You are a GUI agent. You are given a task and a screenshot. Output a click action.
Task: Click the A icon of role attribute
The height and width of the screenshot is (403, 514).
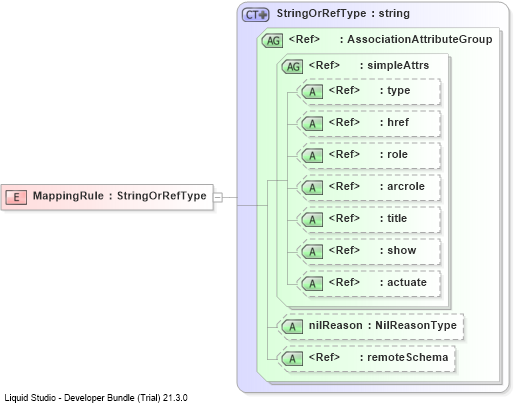coord(312,156)
